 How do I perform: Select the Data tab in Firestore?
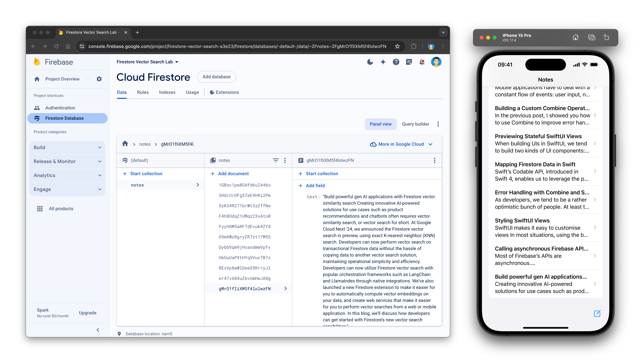pyautogui.click(x=122, y=92)
